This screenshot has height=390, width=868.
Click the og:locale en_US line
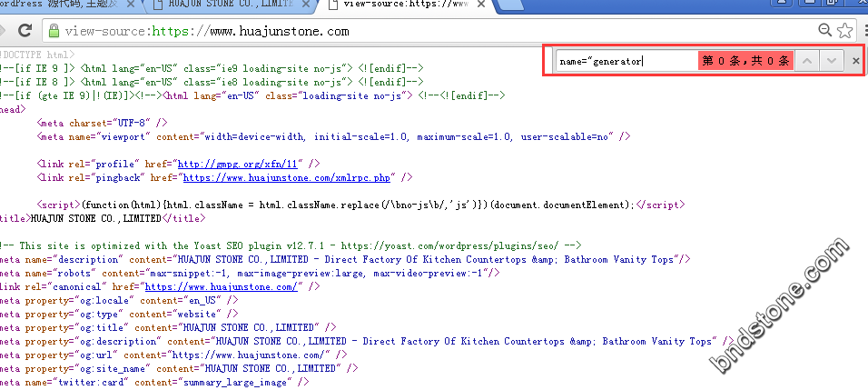click(x=120, y=300)
